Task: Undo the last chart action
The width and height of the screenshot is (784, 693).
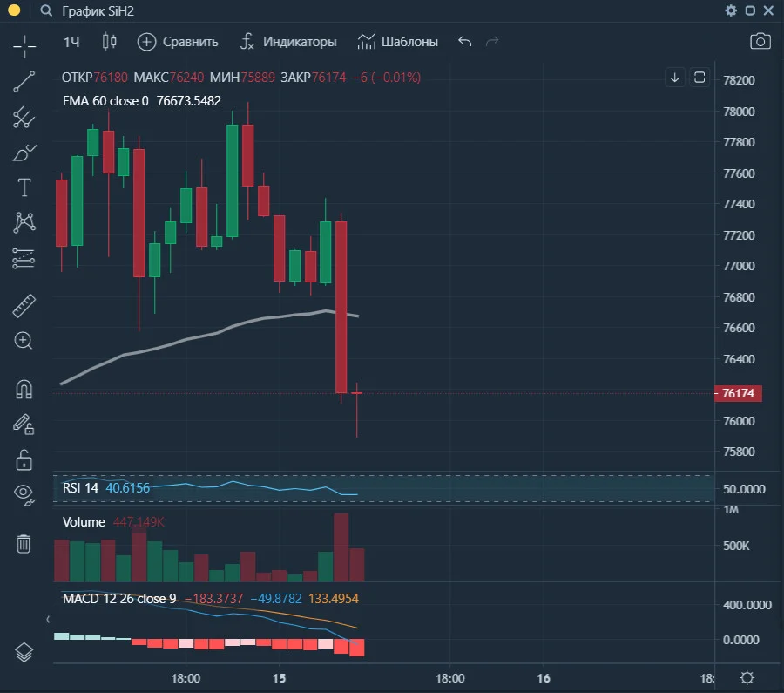Action: (465, 41)
